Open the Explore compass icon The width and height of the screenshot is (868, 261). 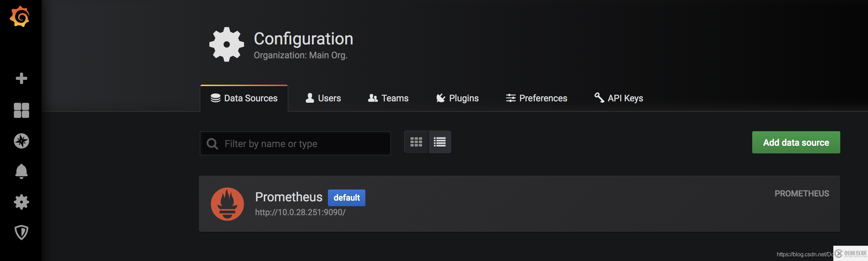pos(21,141)
